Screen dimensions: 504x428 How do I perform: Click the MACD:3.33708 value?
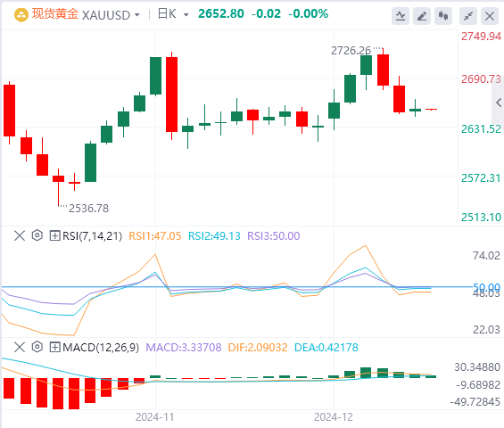[x=184, y=348]
